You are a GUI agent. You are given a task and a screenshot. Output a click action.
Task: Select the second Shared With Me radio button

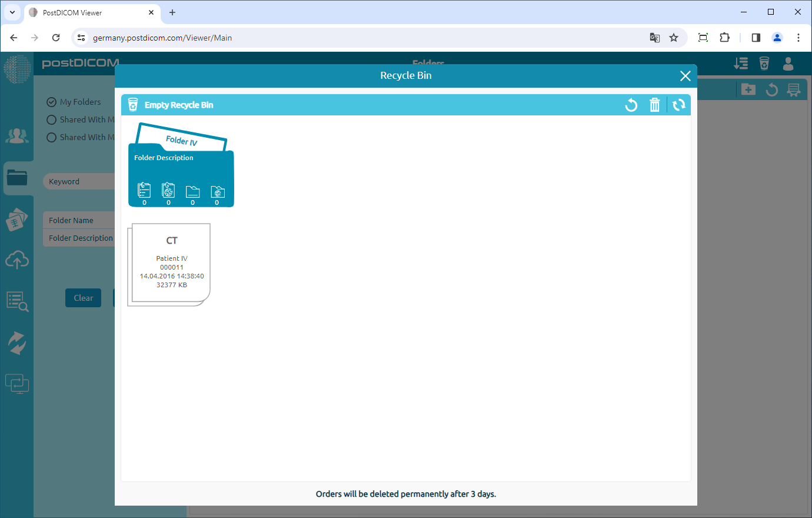pyautogui.click(x=52, y=137)
